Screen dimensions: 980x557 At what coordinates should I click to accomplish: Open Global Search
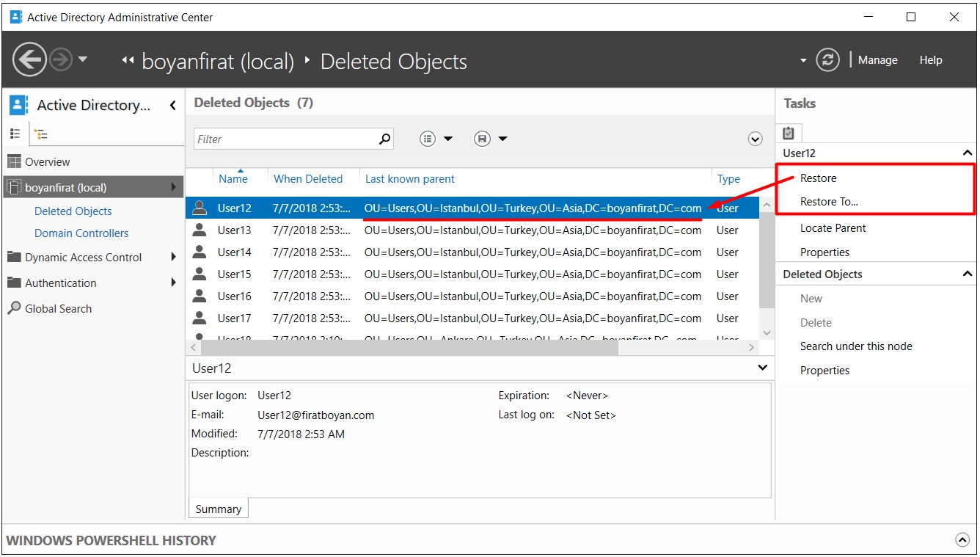(x=59, y=308)
